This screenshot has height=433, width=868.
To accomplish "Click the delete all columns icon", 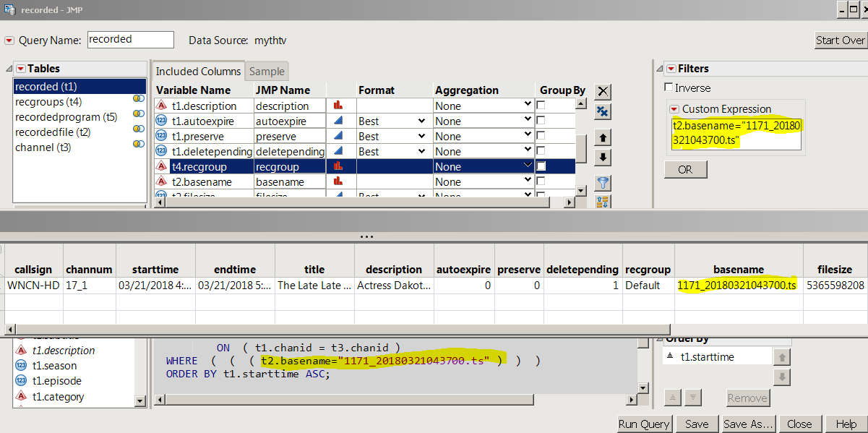I will (603, 111).
